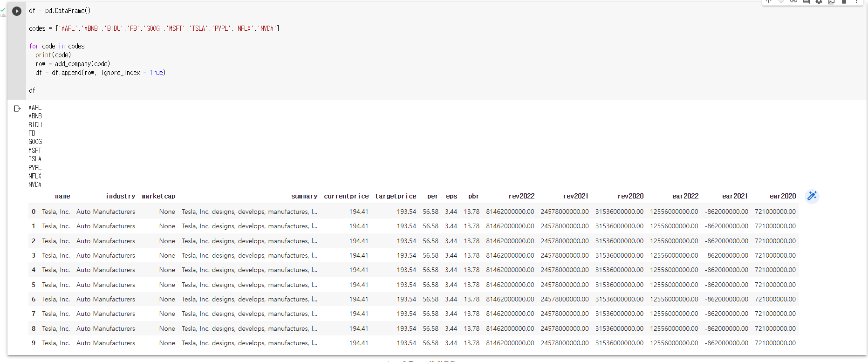Select the 'ear2021' column header
The height and width of the screenshot is (362, 868).
point(735,196)
